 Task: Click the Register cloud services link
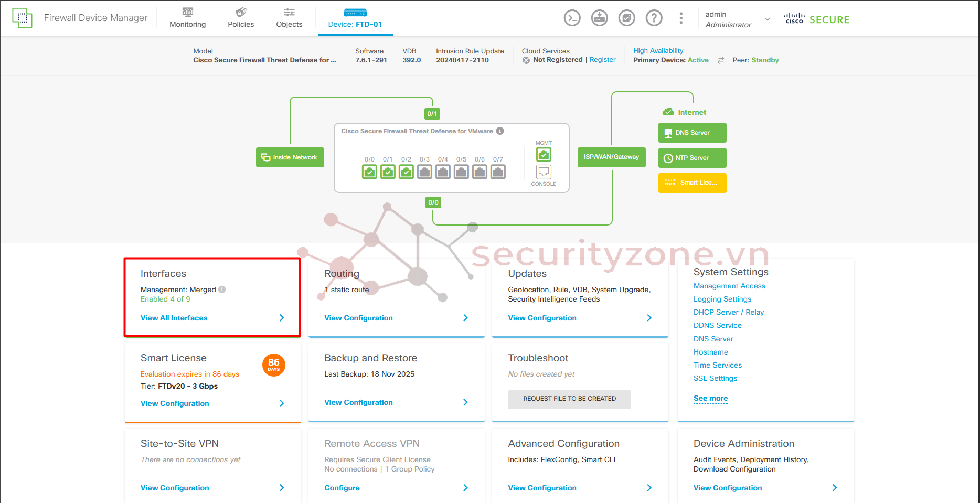602,60
